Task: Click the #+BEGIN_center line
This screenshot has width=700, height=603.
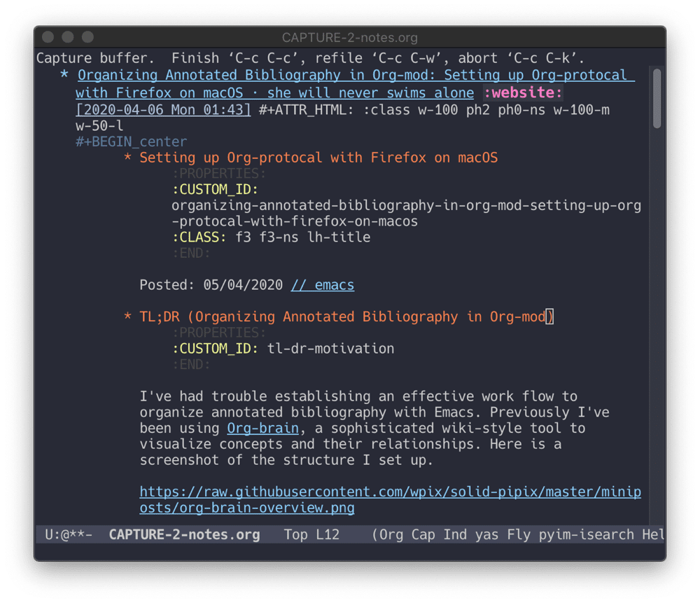Action: click(132, 141)
